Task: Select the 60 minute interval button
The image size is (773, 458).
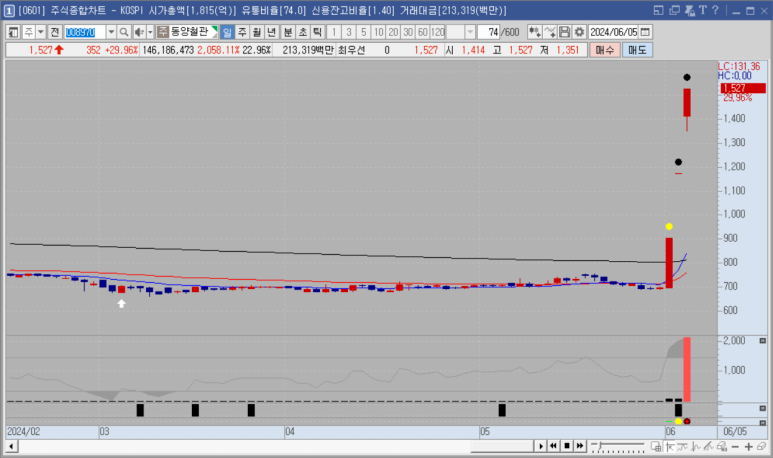Action: [423, 32]
